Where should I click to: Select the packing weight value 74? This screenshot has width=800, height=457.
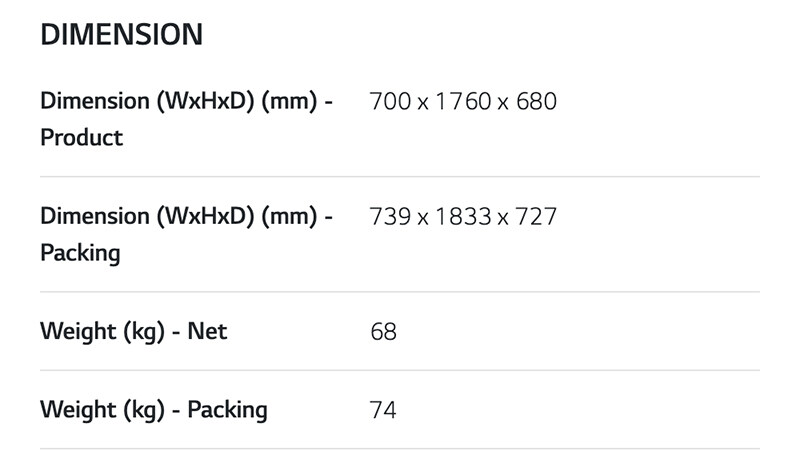[x=383, y=410]
